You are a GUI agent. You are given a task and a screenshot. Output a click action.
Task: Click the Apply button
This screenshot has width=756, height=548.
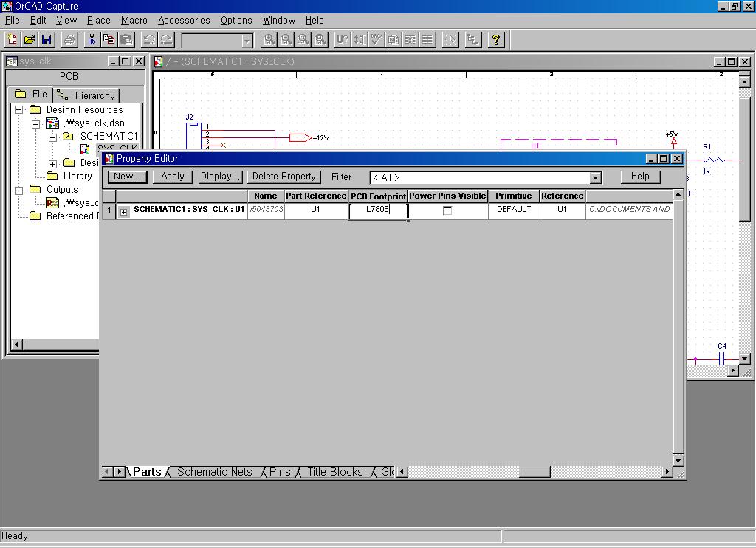tap(173, 177)
